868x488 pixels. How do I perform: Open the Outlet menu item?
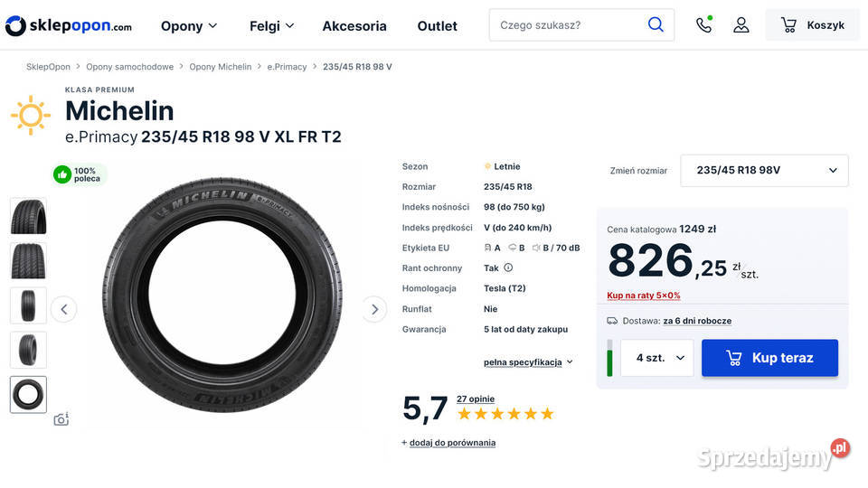pyautogui.click(x=438, y=26)
